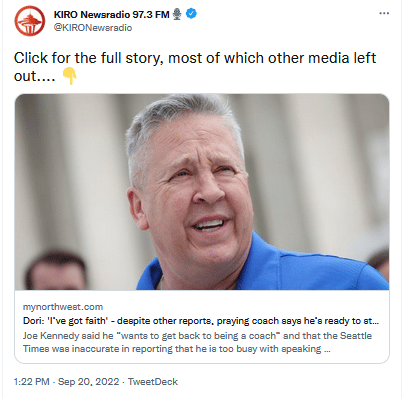Click the blue verified checkmark badge
Screen dimensions: 414x399
coord(191,14)
